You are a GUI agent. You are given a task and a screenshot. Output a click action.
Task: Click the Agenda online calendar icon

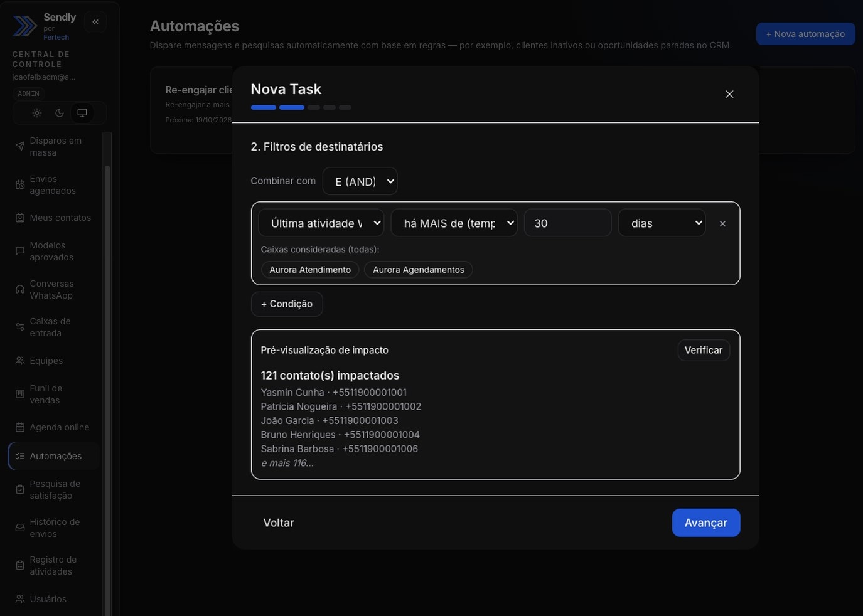click(20, 427)
